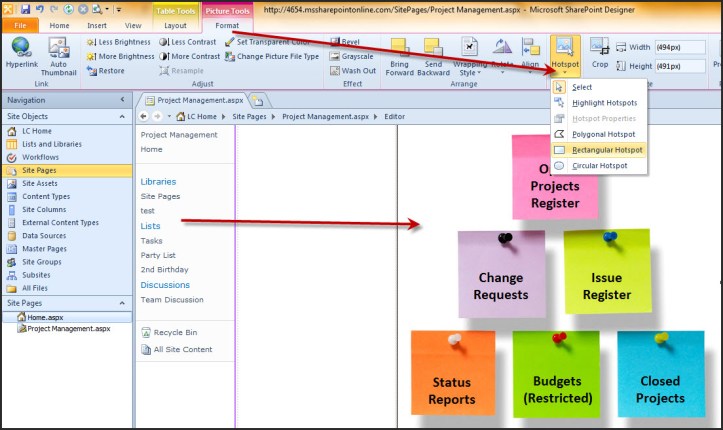Select the Crop tool
This screenshot has width=723, height=430.
(599, 52)
